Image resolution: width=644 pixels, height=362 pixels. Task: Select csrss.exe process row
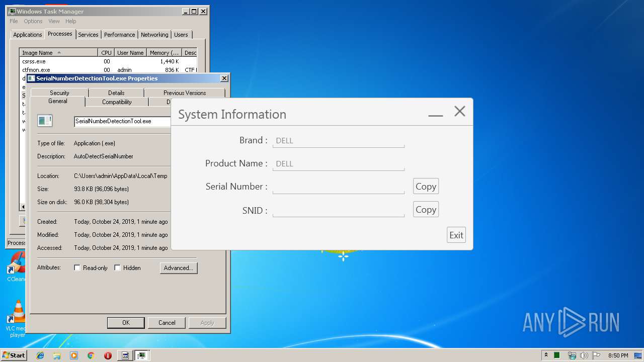pyautogui.click(x=108, y=61)
